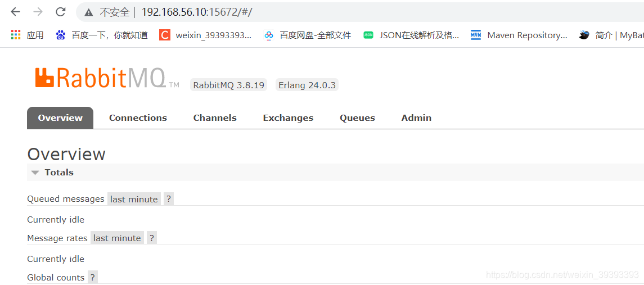Collapse the Totals section triangle

(x=35, y=173)
